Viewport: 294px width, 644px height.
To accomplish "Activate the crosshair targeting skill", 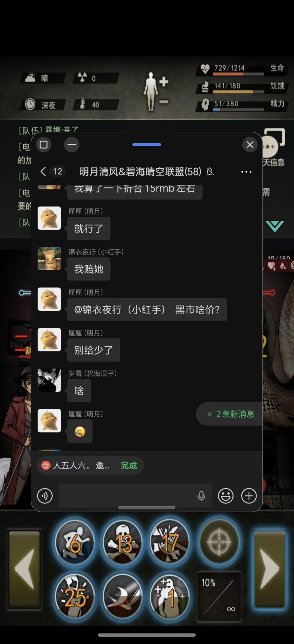I will (x=219, y=542).
